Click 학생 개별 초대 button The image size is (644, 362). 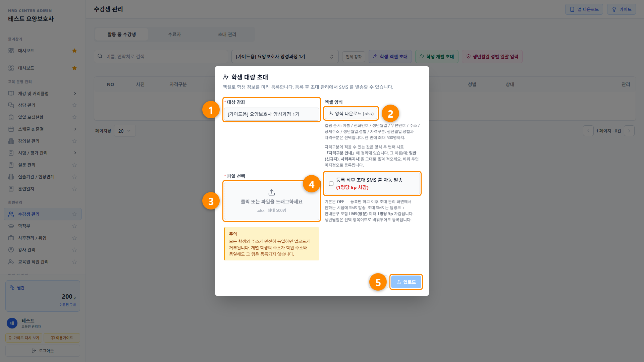437,57
